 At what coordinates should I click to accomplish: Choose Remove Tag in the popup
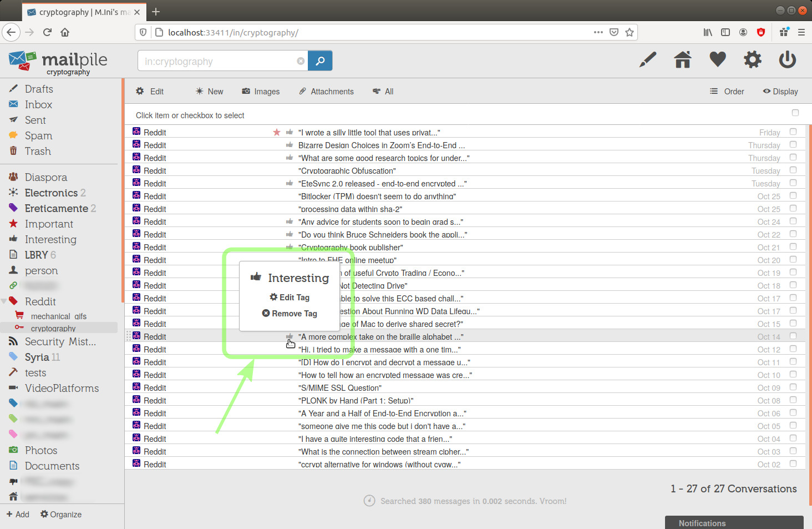pos(290,314)
